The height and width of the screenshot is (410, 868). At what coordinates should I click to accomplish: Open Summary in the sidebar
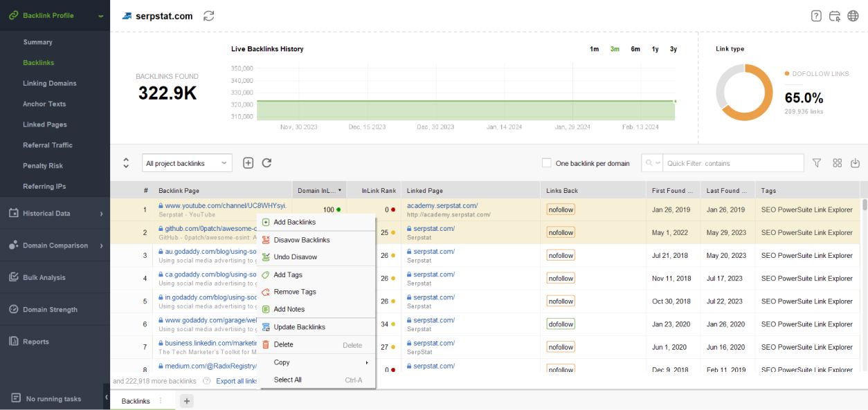[37, 42]
